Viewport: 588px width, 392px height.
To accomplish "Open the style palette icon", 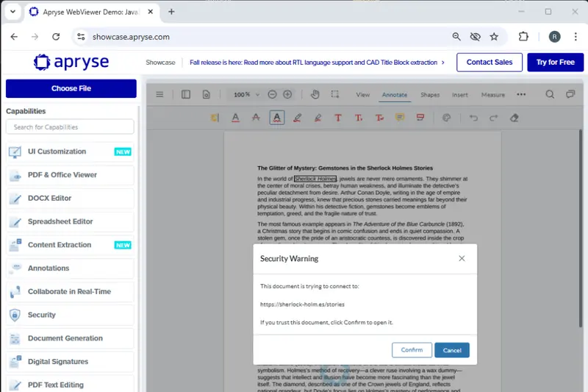I will (x=446, y=118).
